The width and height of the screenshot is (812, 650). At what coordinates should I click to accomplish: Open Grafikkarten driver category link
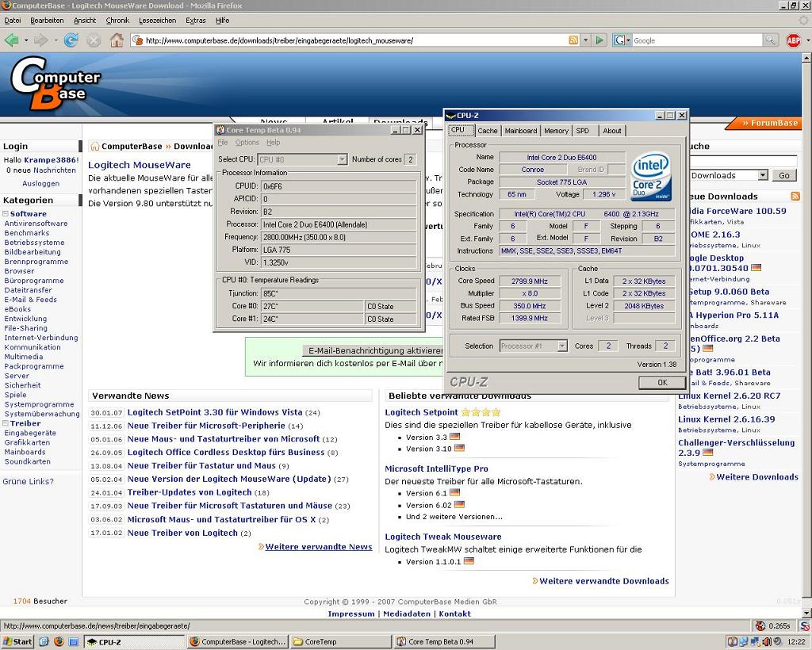28,442
